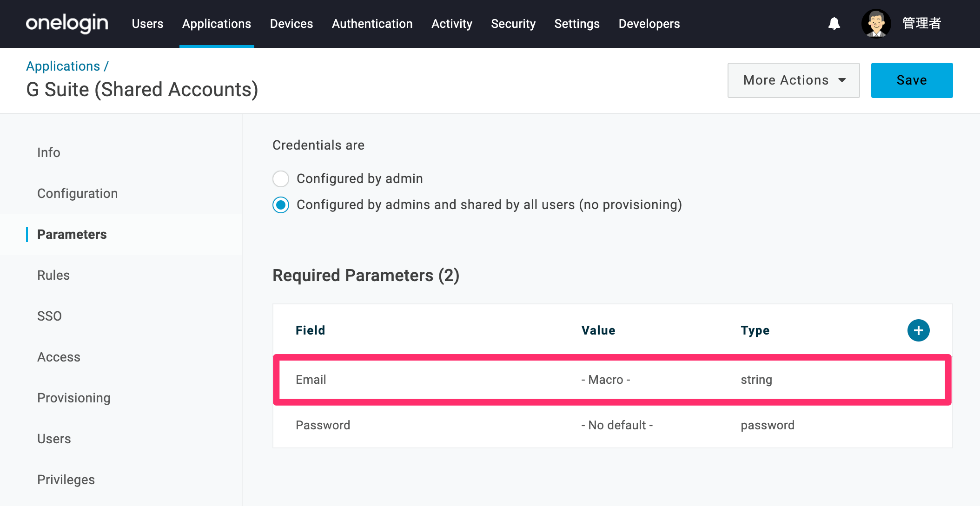Open the Security menu
This screenshot has width=980, height=506.
[513, 24]
